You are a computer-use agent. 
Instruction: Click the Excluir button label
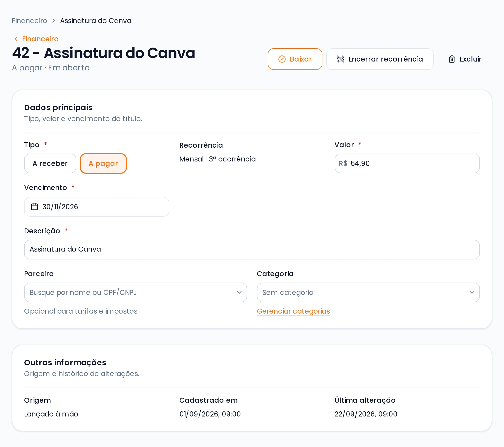(471, 59)
